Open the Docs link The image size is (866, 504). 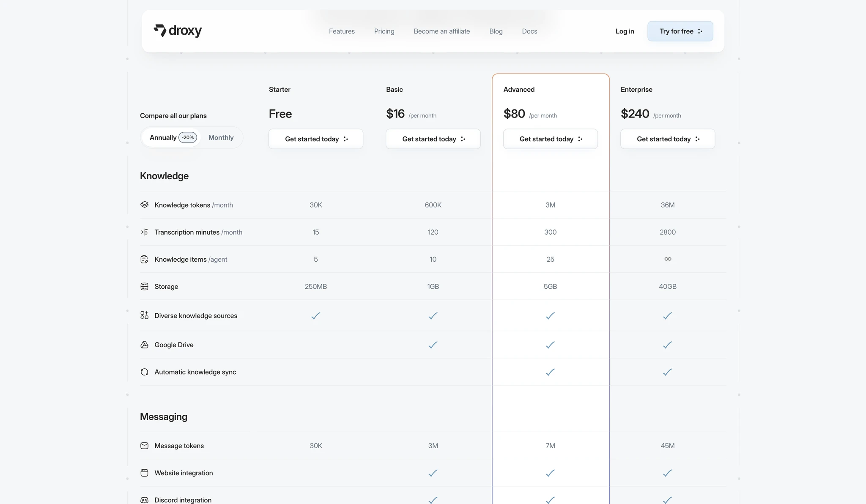pyautogui.click(x=529, y=31)
